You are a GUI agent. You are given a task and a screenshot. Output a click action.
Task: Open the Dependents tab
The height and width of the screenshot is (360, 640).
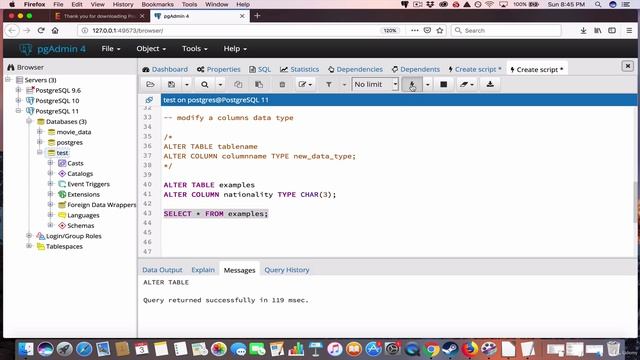coord(416,69)
